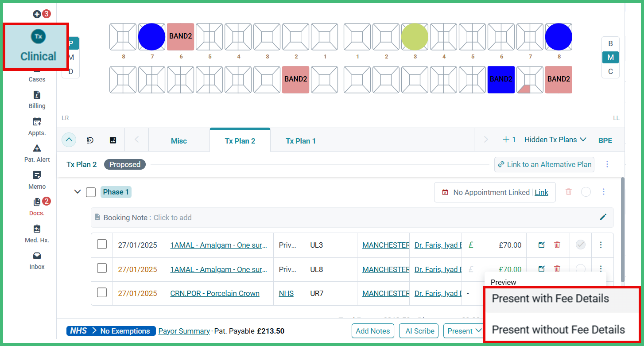The width and height of the screenshot is (644, 346).
Task: Open the Payor Summary link
Action: (x=184, y=331)
